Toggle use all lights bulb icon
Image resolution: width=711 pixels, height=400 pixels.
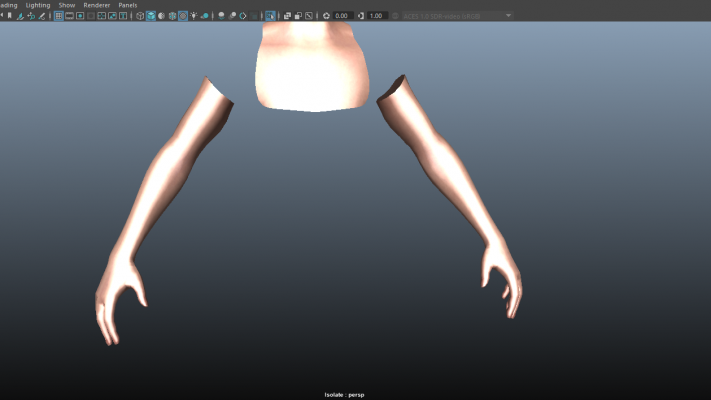194,16
